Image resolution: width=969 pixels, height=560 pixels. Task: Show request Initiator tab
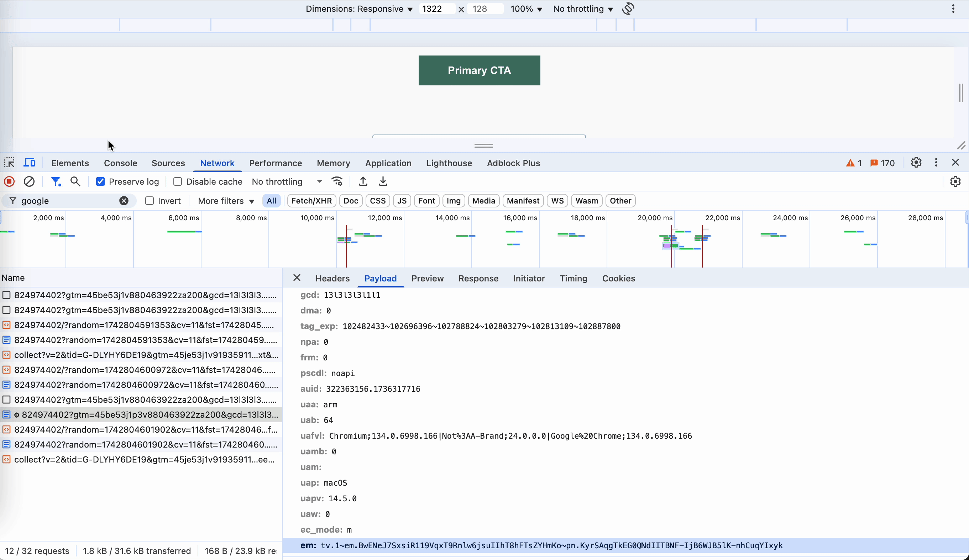click(529, 278)
